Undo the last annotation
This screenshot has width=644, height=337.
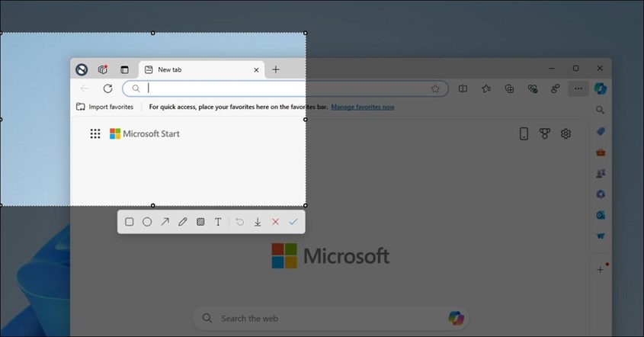(x=240, y=222)
